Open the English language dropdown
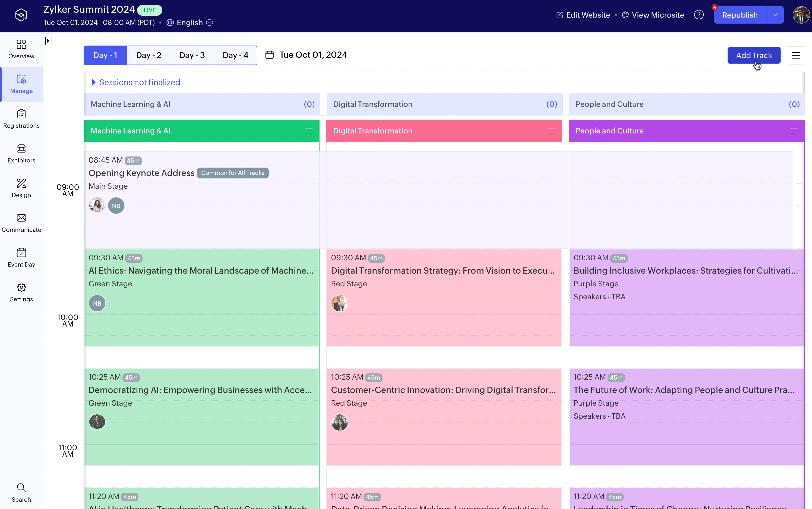 [190, 23]
